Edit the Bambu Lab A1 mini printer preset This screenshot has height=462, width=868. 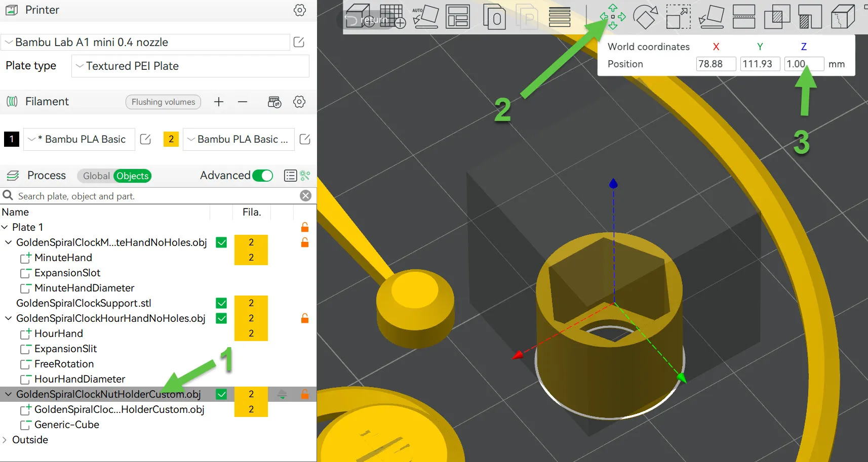click(299, 42)
